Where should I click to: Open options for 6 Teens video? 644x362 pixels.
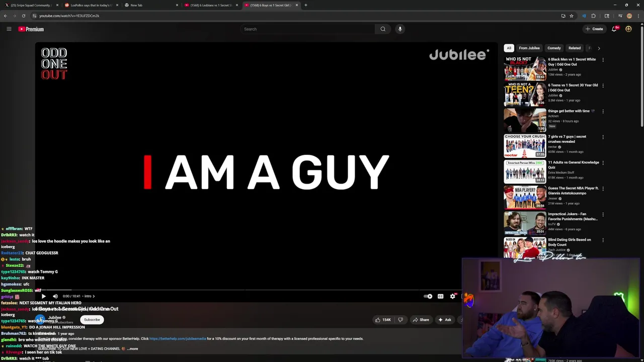point(603,85)
